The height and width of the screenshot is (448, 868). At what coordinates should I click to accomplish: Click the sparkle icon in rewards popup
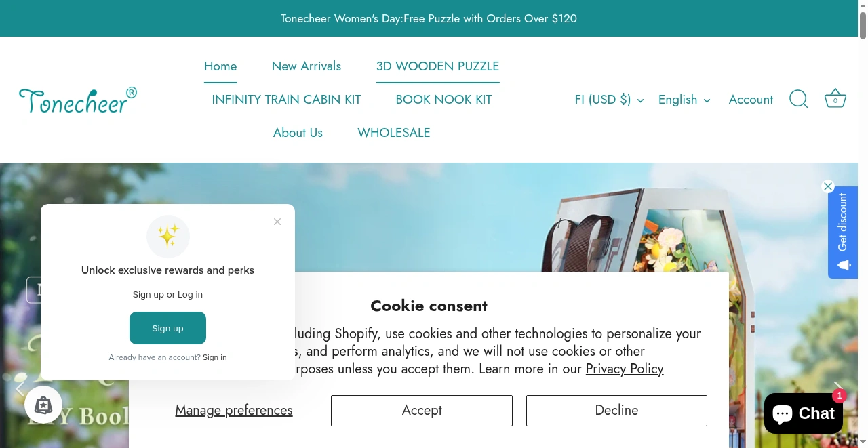(x=167, y=237)
